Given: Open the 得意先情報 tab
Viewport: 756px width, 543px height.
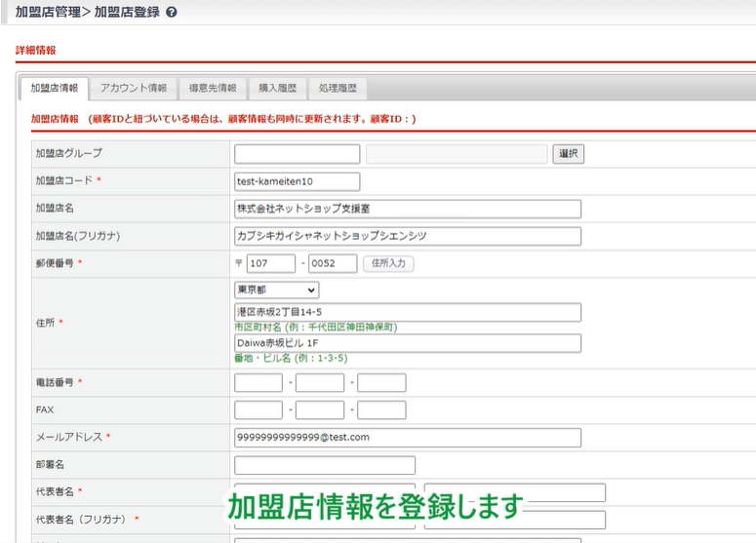Looking at the screenshot, I should (x=213, y=88).
